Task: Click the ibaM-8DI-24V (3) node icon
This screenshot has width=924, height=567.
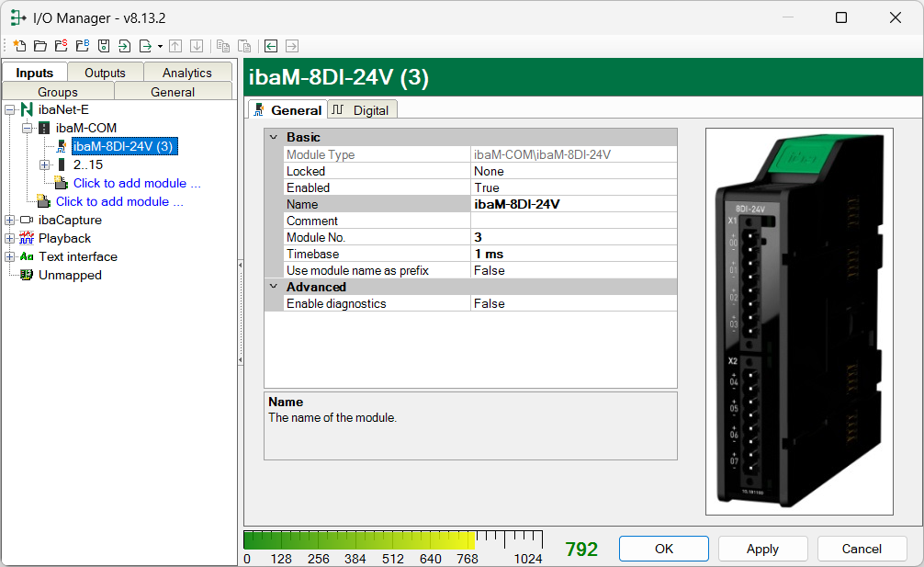Action: [x=62, y=146]
